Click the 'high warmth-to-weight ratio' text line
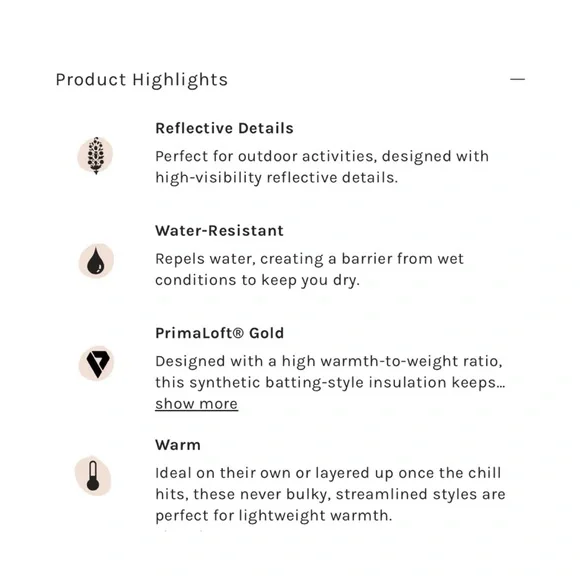This screenshot has width=580, height=580. point(329,361)
